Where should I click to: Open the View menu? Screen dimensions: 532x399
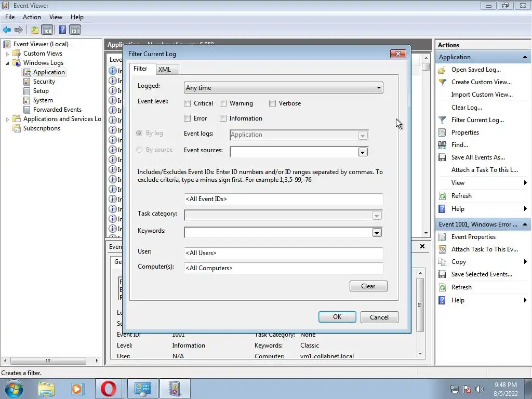56,17
